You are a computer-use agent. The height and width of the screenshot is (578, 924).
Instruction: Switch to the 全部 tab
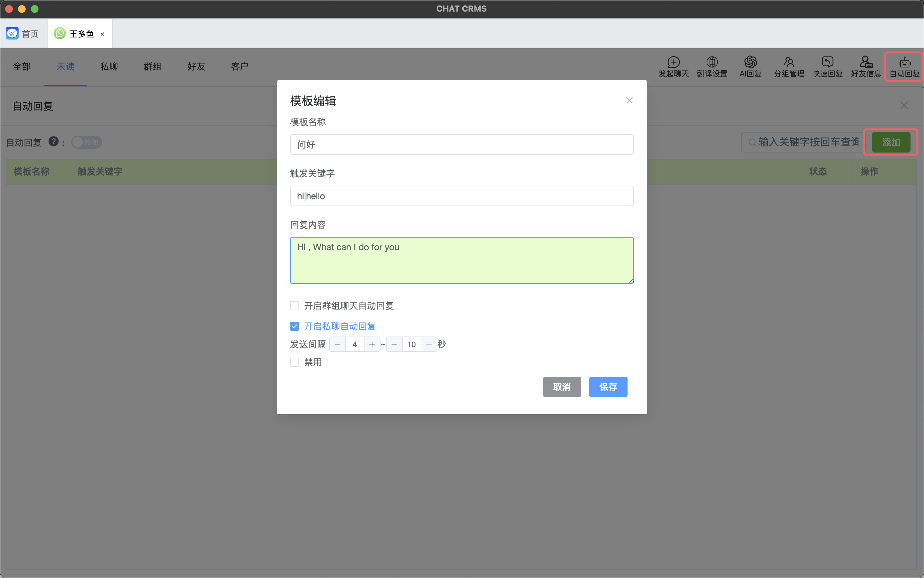[22, 66]
